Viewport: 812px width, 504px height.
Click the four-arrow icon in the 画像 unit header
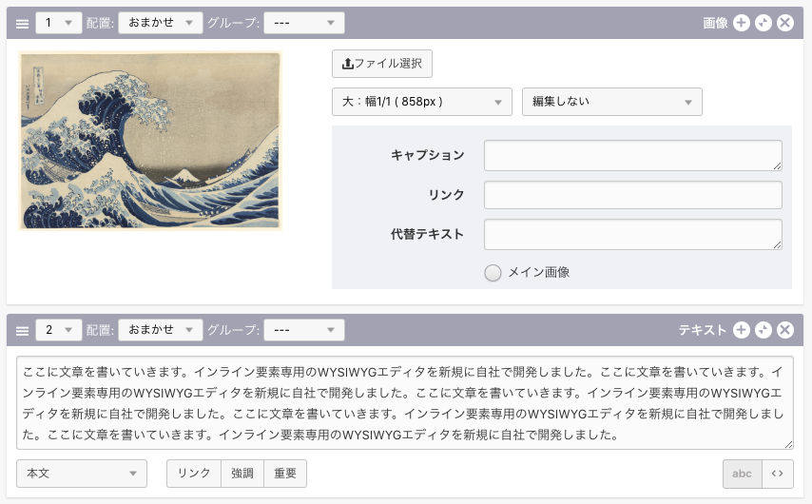764,23
